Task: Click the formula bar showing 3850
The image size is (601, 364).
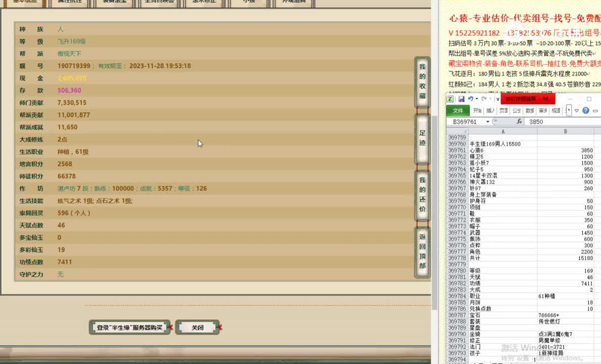Action: pyautogui.click(x=536, y=121)
